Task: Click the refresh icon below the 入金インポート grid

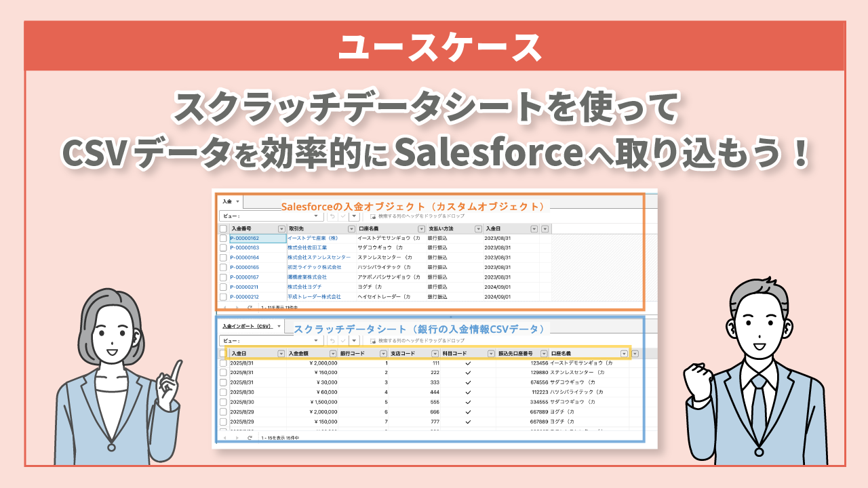Action: [x=250, y=439]
